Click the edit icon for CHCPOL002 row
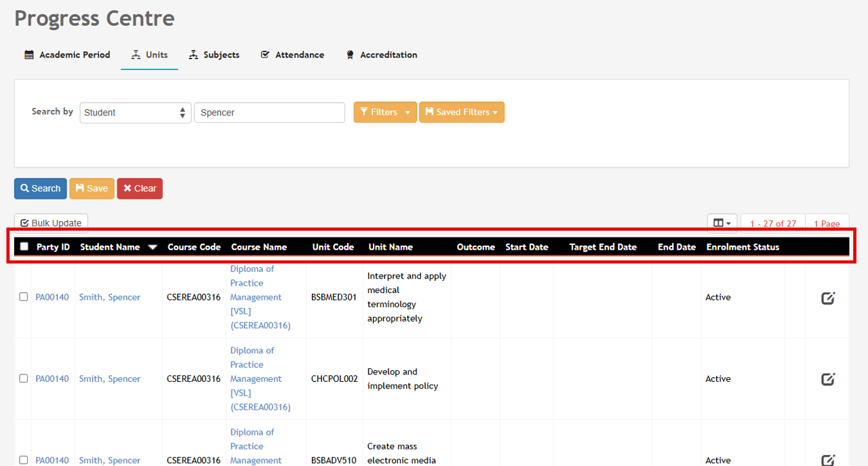Screen dimensions: 868x466 point(827,379)
